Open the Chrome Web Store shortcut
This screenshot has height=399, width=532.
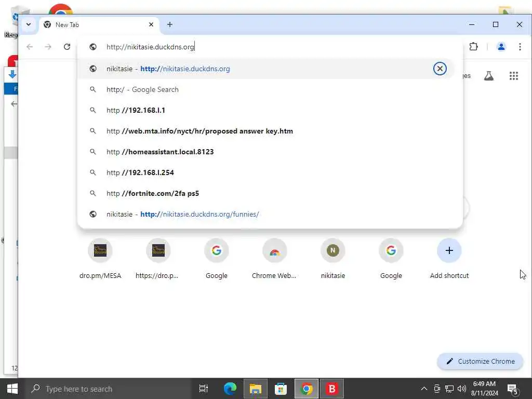[x=274, y=259]
